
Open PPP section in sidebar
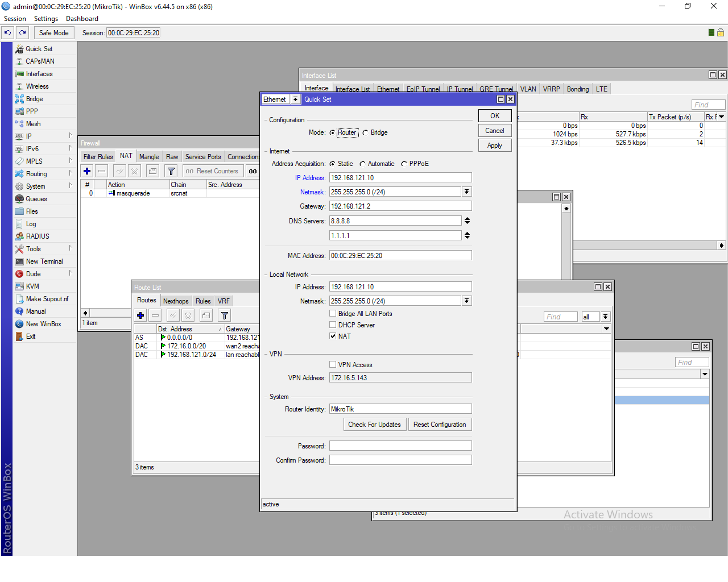click(x=32, y=111)
